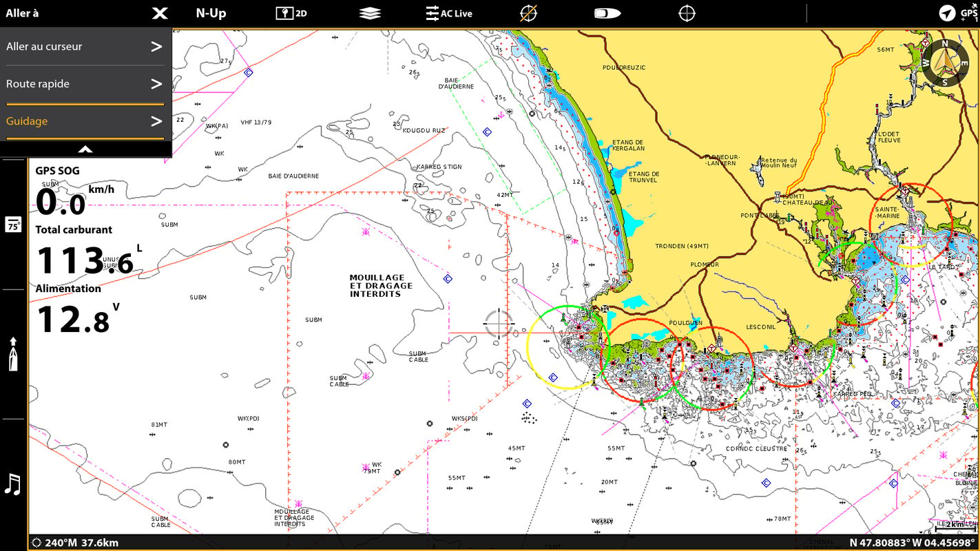Tap cursor bearing 240°M 37.6km readout
The width and height of the screenshot is (980, 551).
(75, 543)
